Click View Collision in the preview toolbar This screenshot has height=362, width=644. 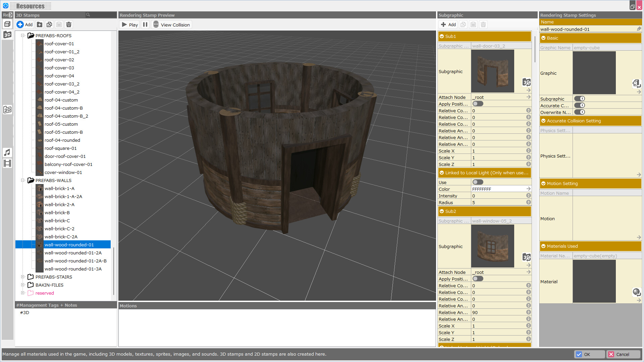172,24
